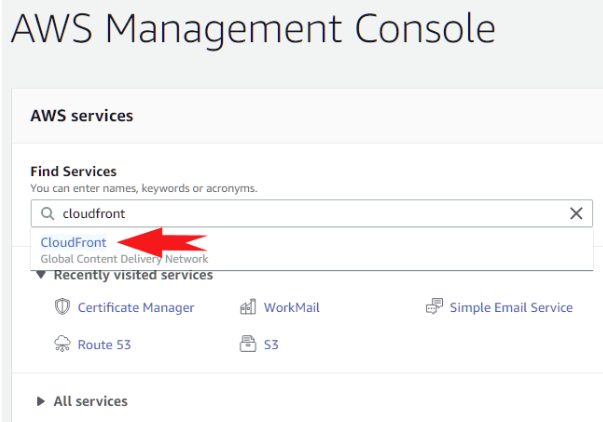The width and height of the screenshot is (603, 422).
Task: Click the Simple Email Service icon
Action: click(434, 306)
